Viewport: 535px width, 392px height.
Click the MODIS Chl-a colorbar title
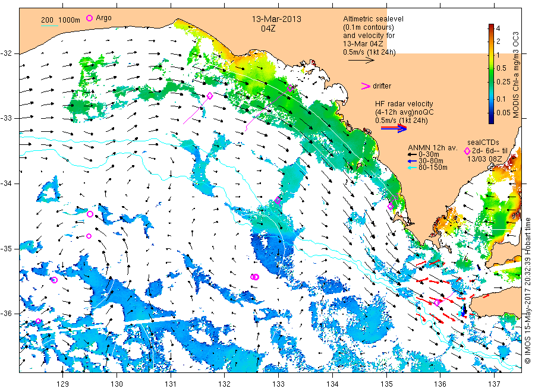coord(515,75)
